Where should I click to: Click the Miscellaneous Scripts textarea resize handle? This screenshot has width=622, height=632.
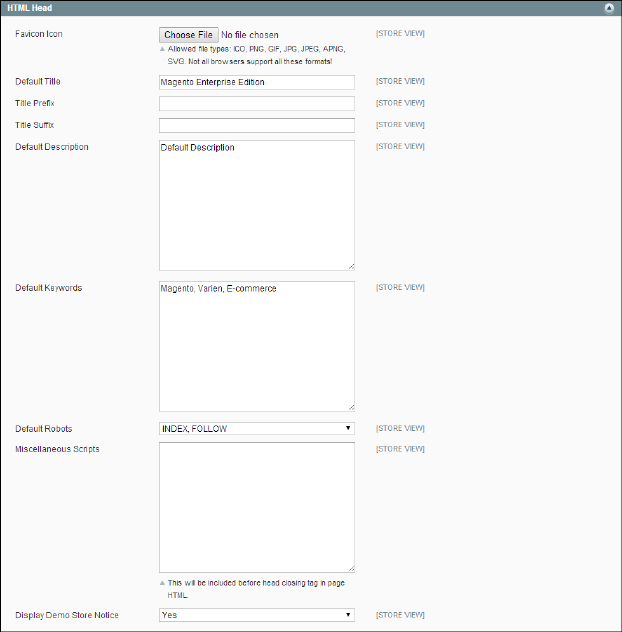click(350, 568)
